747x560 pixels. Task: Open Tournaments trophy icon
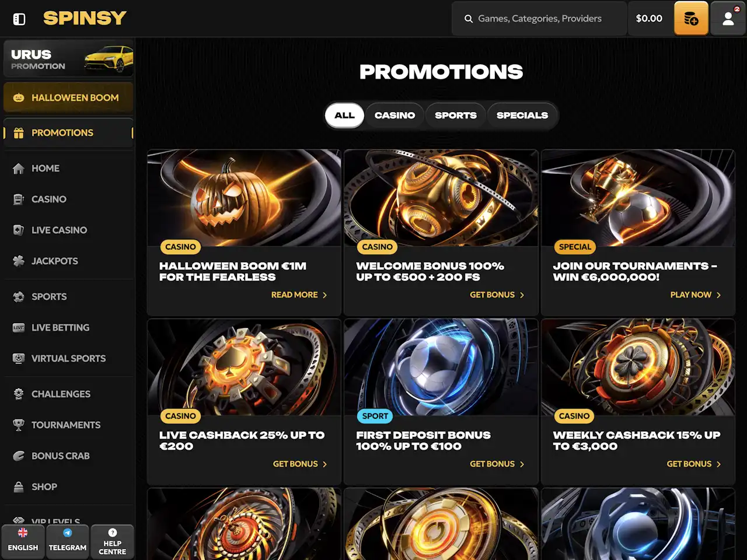pos(19,425)
